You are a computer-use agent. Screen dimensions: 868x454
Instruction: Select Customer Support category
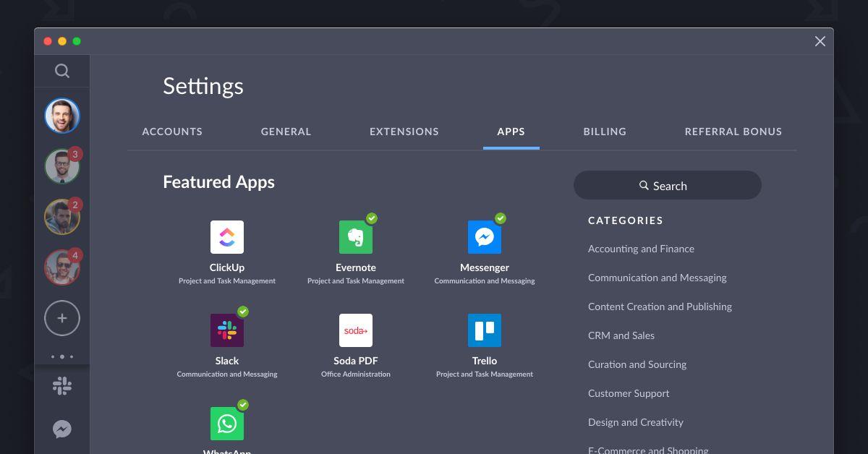629,393
